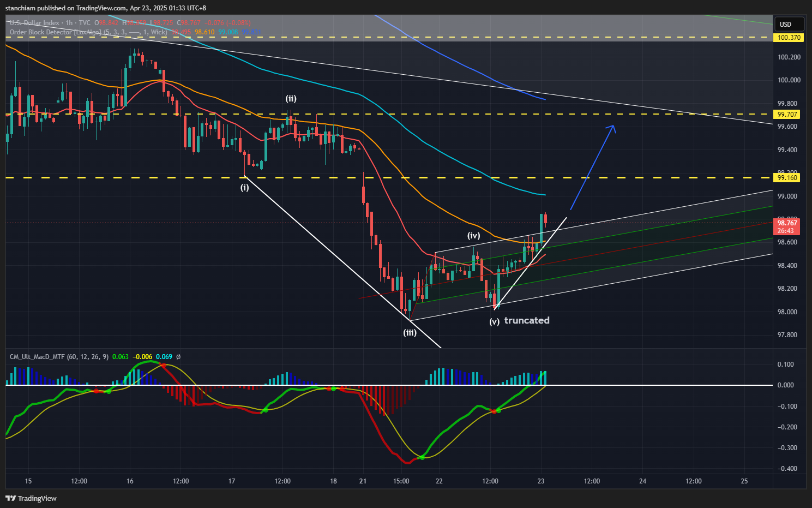812x508 pixels.
Task: Click the open price O98.842 in legend
Action: coord(106,23)
